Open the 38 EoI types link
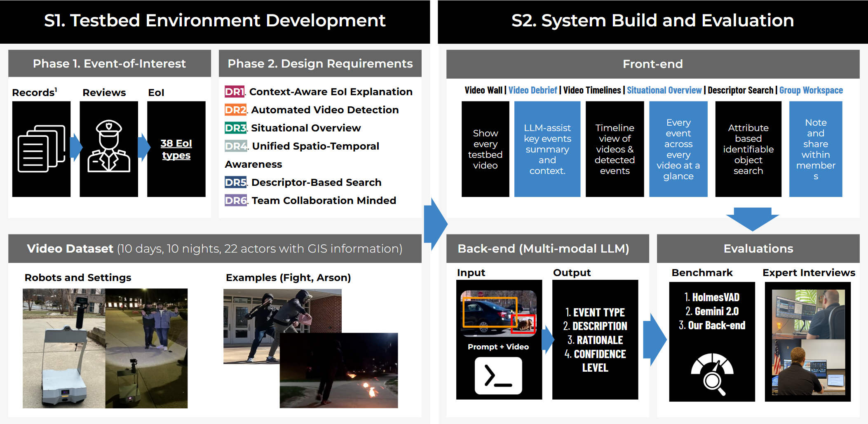Viewport: 868px width, 424px height. [176, 149]
